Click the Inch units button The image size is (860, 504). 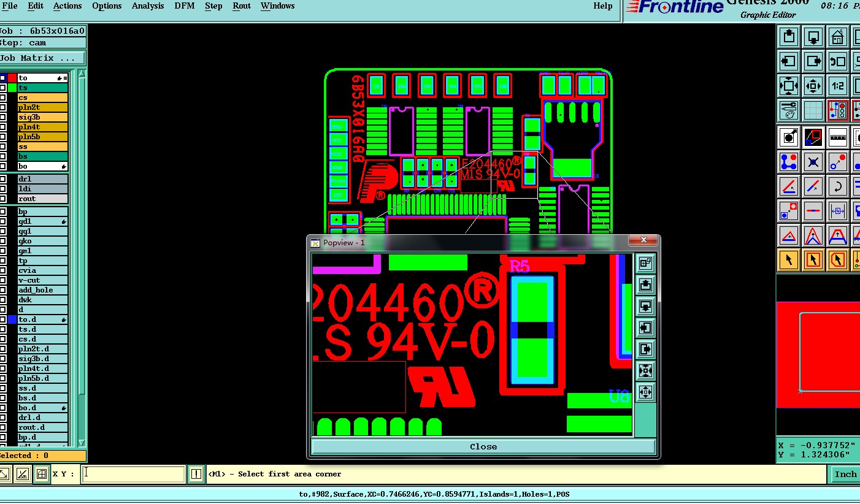point(845,474)
